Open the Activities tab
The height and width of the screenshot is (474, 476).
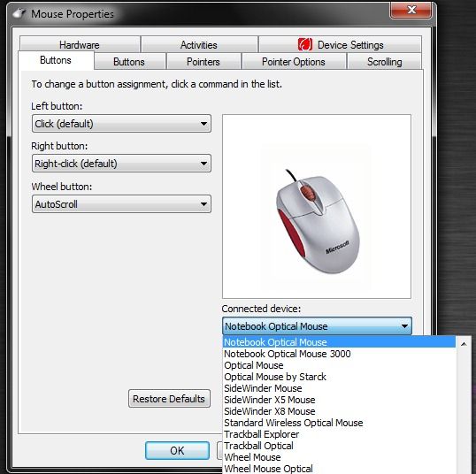[199, 44]
